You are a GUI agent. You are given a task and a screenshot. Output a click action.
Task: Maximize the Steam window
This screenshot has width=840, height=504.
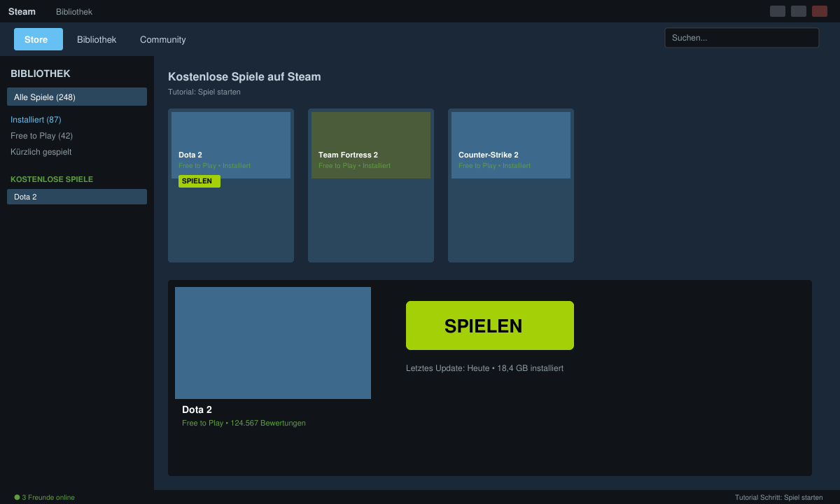[799, 11]
